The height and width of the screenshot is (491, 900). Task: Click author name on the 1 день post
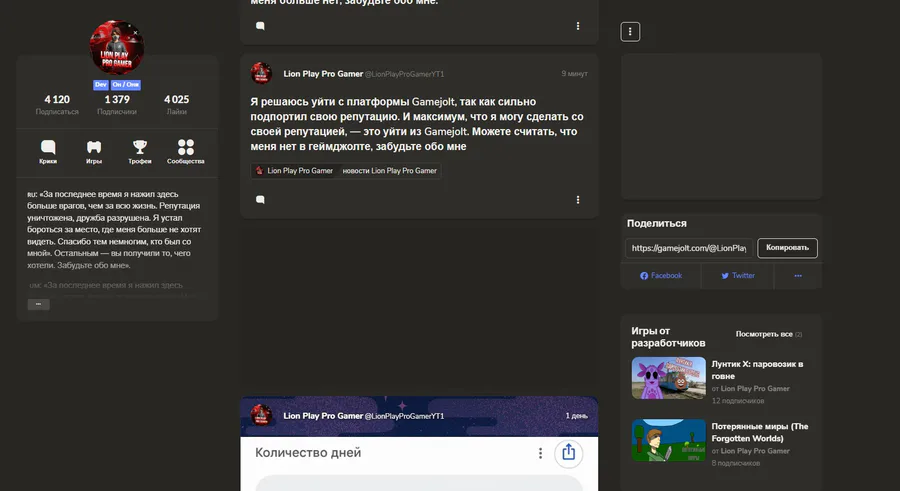click(323, 416)
